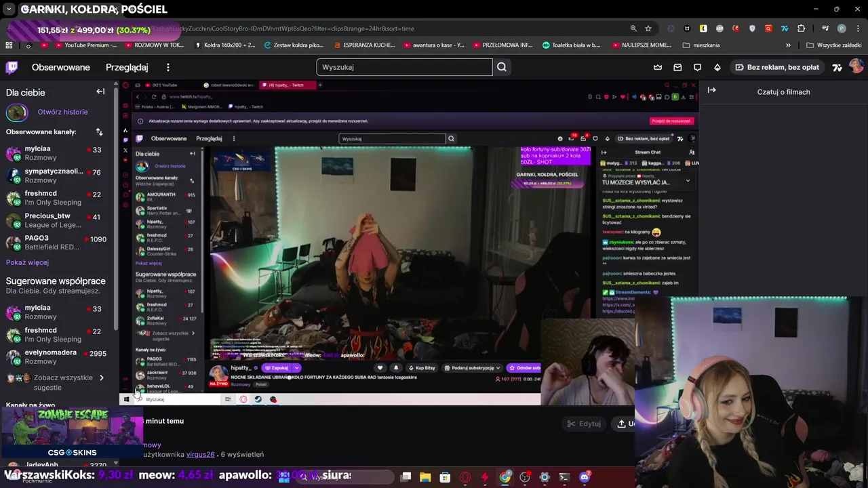
Task: Click Otwórz historie link
Action: pyautogui.click(x=62, y=112)
